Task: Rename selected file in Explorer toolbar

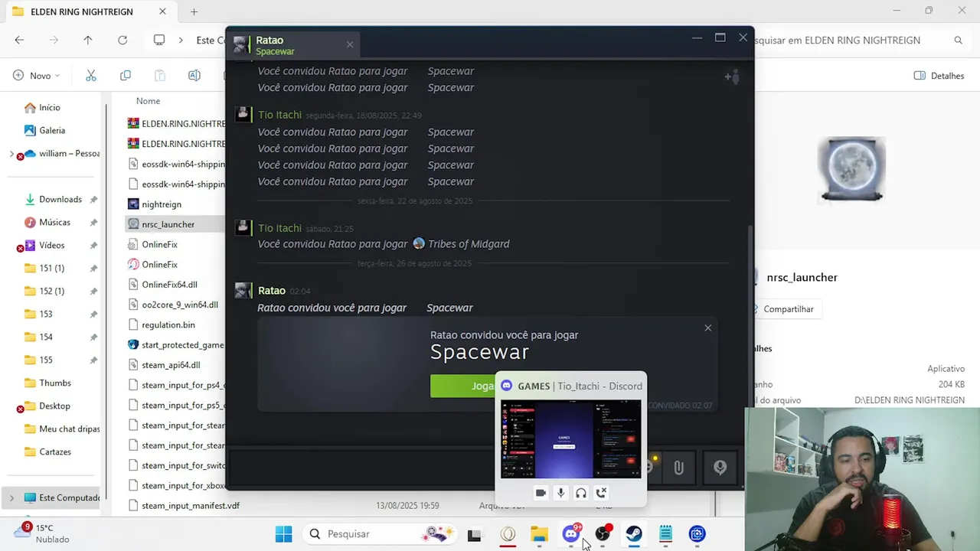Action: (194, 75)
